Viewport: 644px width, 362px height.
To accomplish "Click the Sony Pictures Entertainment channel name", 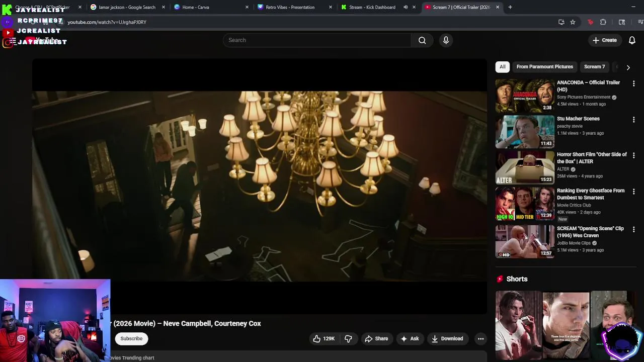I will coord(584,97).
